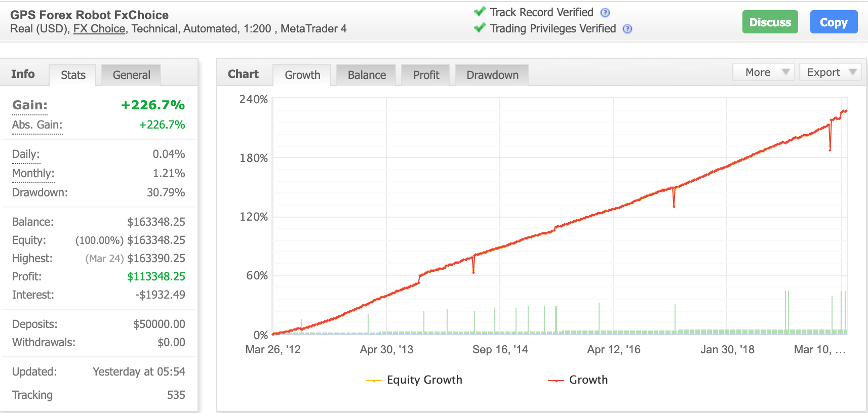Select the Growth chart tab
Image resolution: width=868 pixels, height=413 pixels.
[302, 75]
